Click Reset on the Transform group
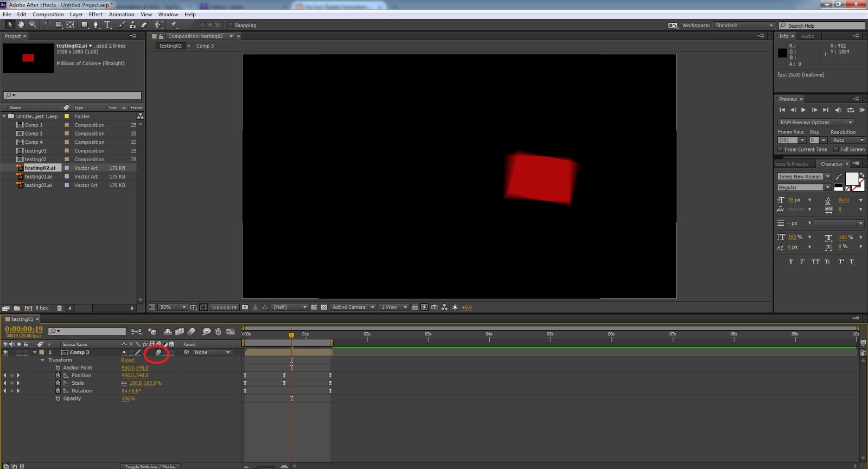The image size is (868, 469). click(x=127, y=360)
